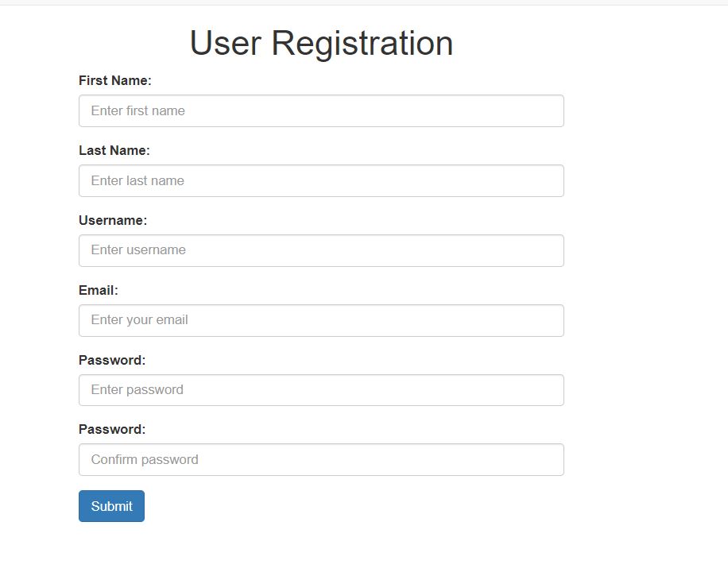Click the Last Name label

point(114,150)
